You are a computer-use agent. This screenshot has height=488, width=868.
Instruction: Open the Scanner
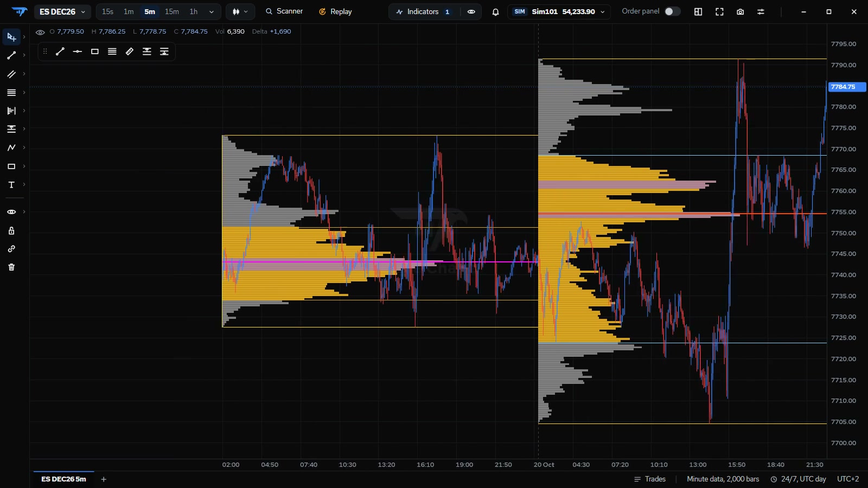tap(284, 11)
